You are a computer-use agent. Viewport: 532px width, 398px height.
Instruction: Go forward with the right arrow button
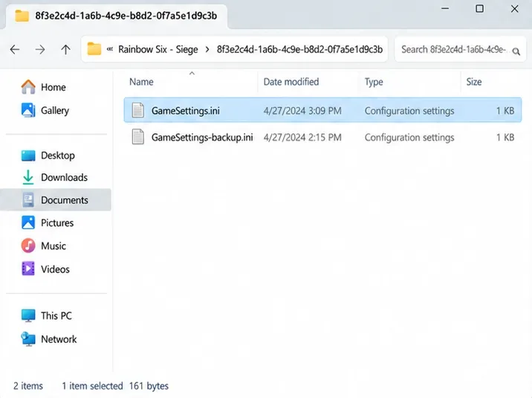click(40, 50)
